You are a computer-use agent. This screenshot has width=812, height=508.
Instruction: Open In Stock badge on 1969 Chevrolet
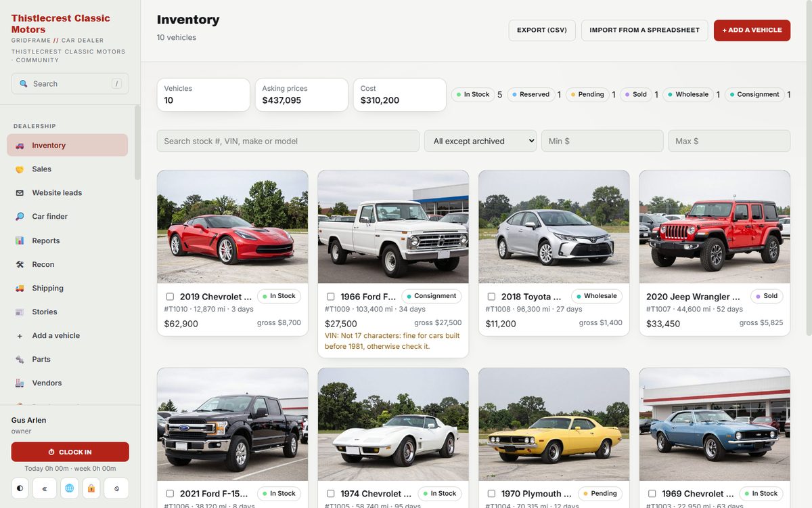point(761,493)
